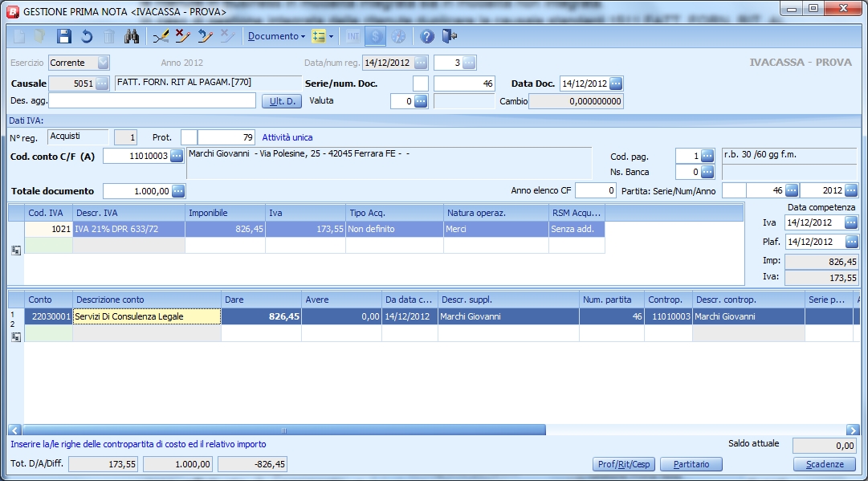Open the Plaf. competenza date picker
Screen dimensions: 868x481
(x=851, y=242)
